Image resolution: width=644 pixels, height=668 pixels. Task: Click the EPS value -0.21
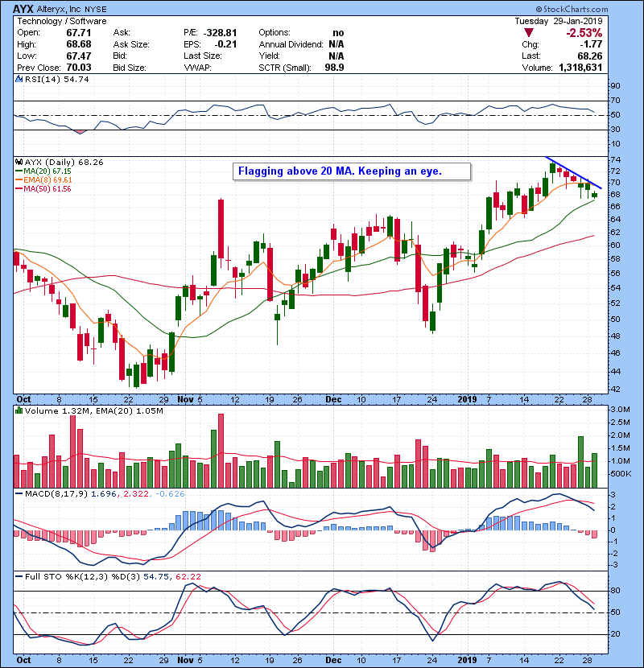(x=226, y=44)
